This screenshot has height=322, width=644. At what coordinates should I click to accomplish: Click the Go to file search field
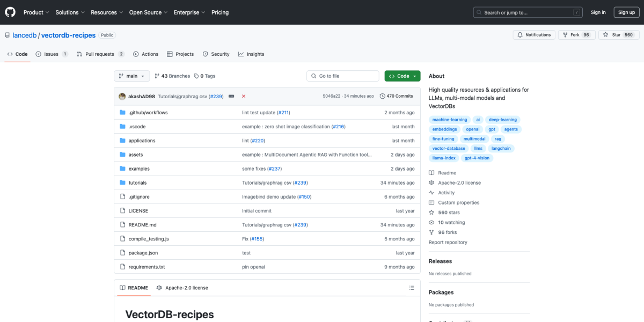[342, 76]
